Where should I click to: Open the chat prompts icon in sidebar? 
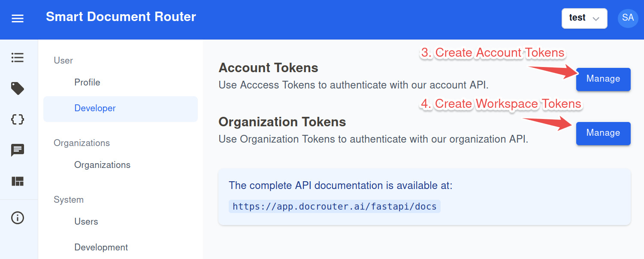coord(18,150)
